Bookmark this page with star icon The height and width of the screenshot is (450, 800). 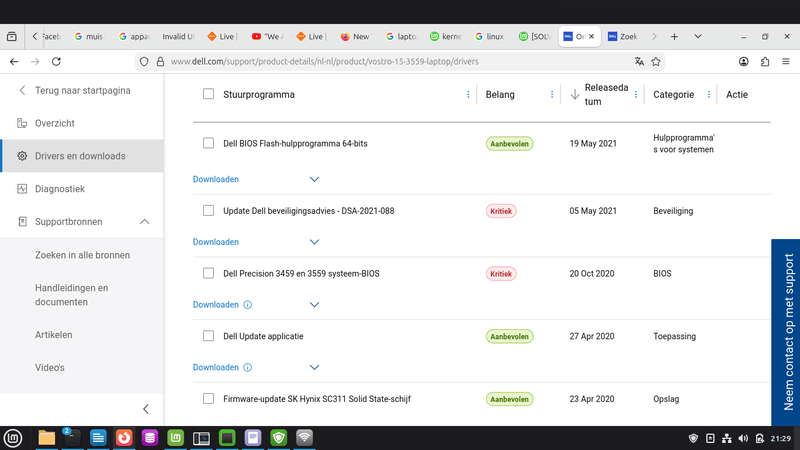656,61
